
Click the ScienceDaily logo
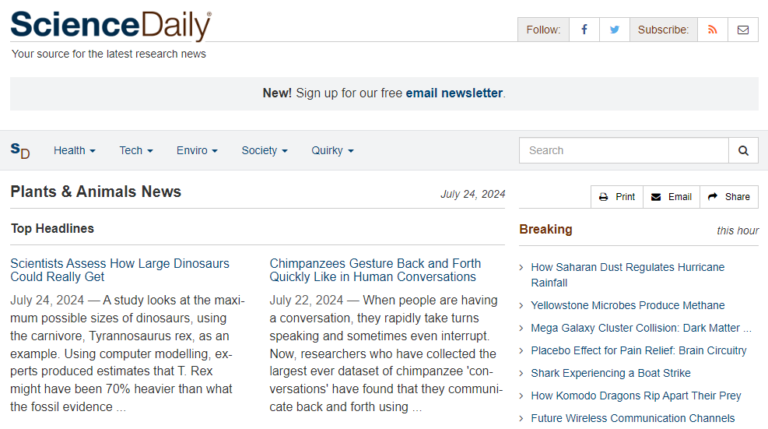pyautogui.click(x=111, y=25)
